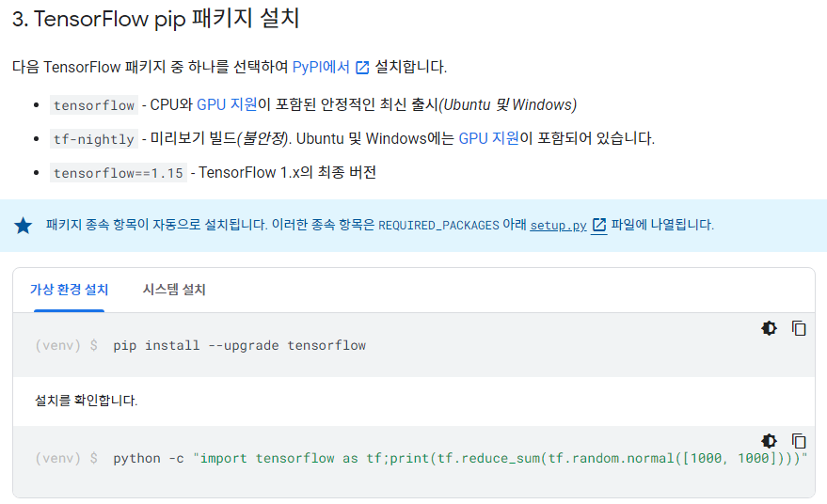827x504 pixels.
Task: Open the PyPI에서 link
Action: pyautogui.click(x=321, y=67)
